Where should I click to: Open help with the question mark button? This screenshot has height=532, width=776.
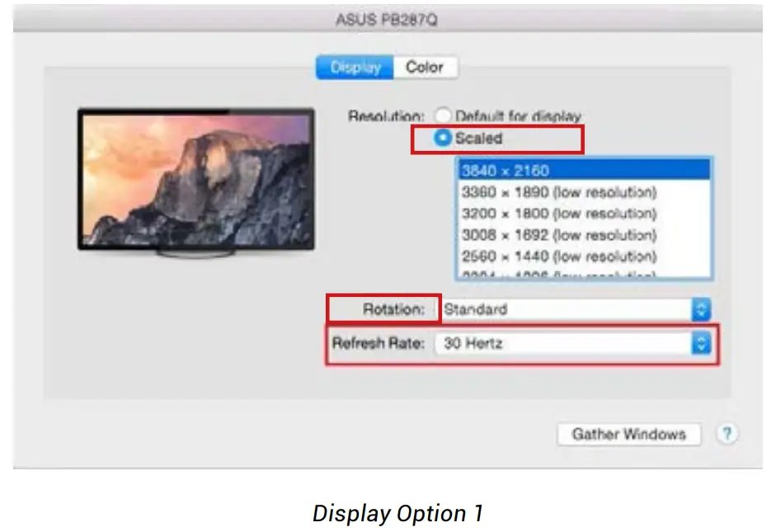[x=727, y=434]
